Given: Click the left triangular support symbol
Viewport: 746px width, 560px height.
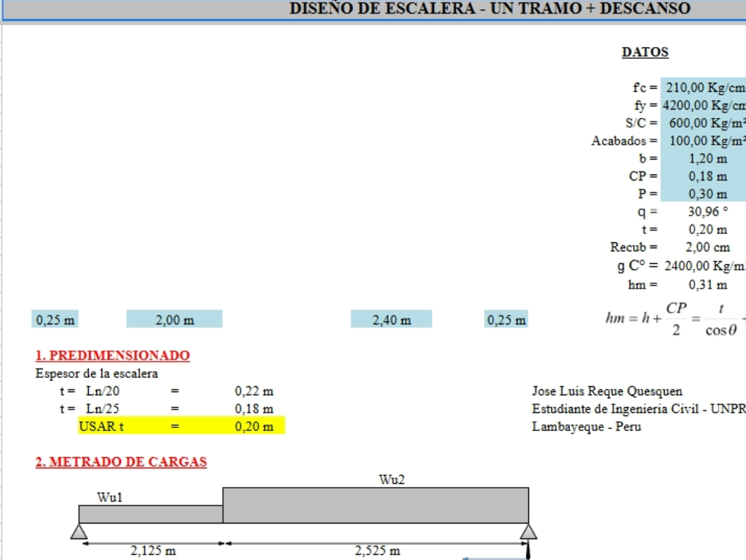Looking at the screenshot, I should click(79, 531).
